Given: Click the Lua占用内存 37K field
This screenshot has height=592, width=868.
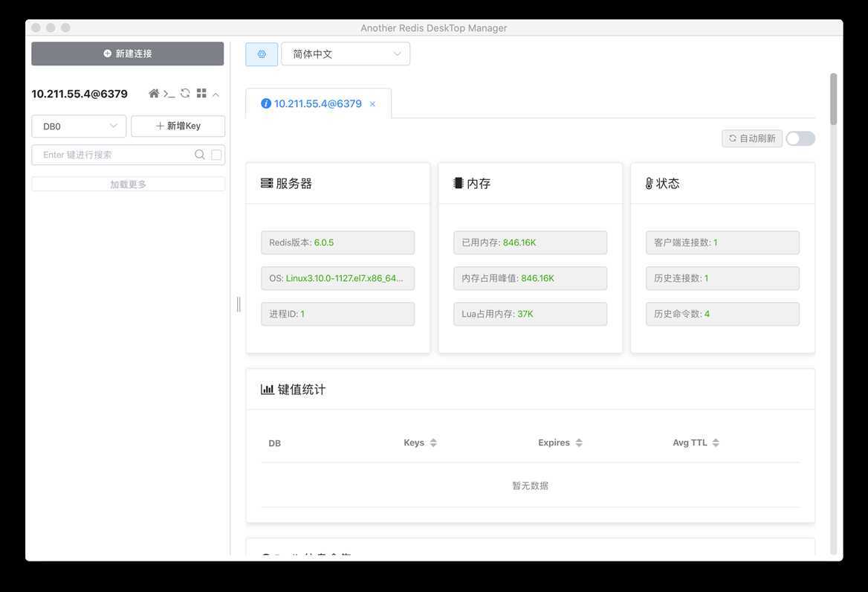Looking at the screenshot, I should [x=531, y=314].
